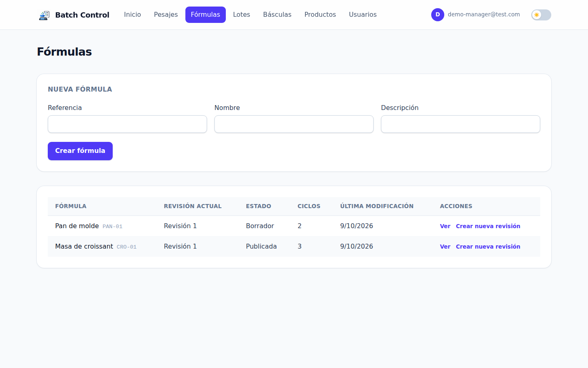This screenshot has height=368, width=588.
Task: Focus the Referencia input field
Action: coord(127,124)
